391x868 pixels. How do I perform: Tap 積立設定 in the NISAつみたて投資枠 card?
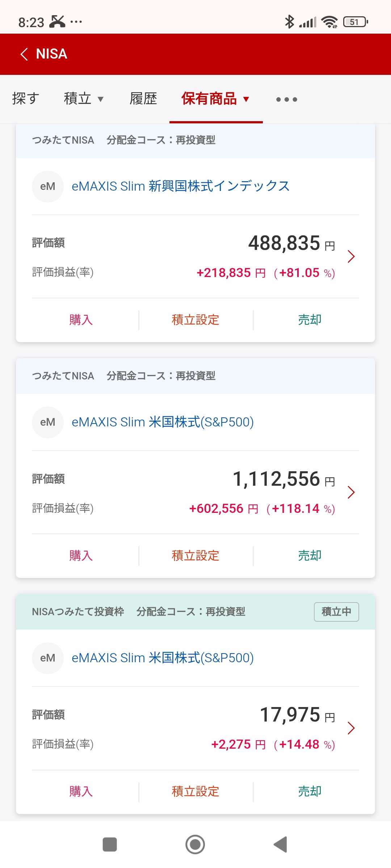coord(195,791)
